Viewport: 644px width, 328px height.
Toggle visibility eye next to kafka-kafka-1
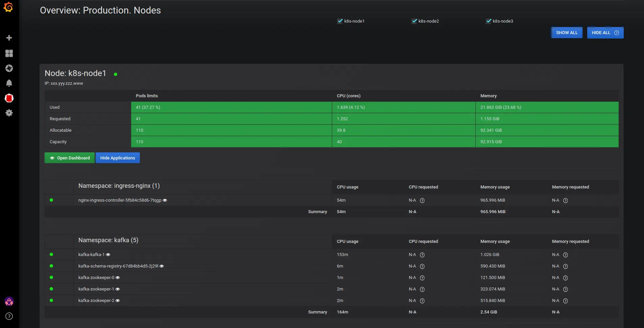[108, 254]
